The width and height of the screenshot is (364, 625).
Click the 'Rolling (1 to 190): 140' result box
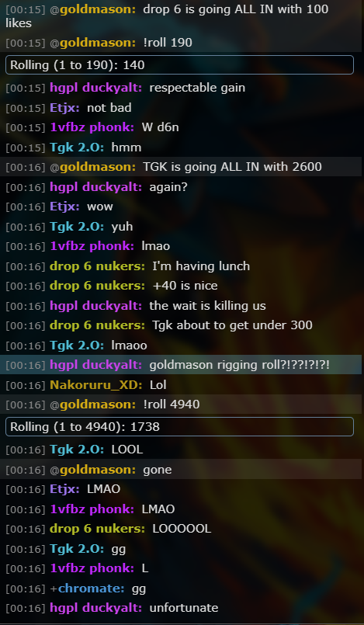point(179,65)
